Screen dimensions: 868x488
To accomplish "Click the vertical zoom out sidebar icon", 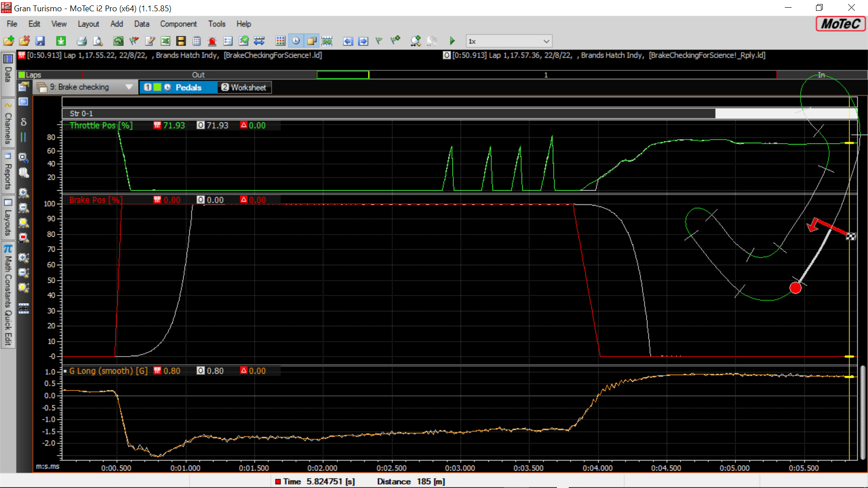I will coord(24,273).
